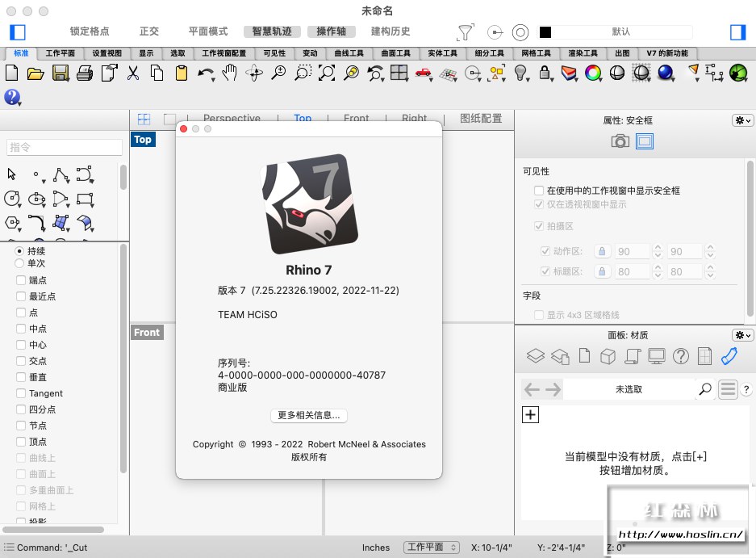This screenshot has width=756, height=558.
Task: Open the color wheel icon
Action: pos(592,73)
